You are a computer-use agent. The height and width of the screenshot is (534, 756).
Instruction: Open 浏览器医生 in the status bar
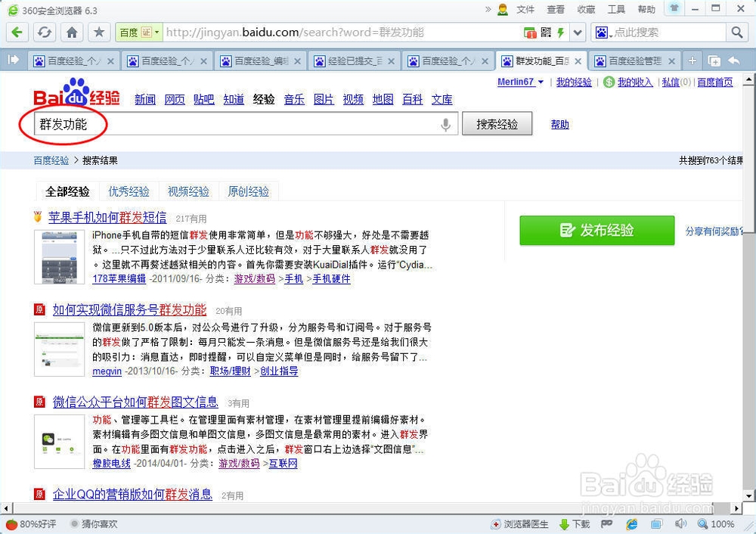520,524
